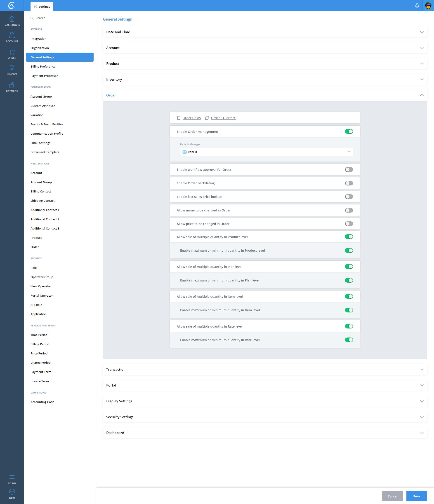Viewport: 434px width, 504px height.
Task: Go to Invoice document icon
Action: [12, 68]
